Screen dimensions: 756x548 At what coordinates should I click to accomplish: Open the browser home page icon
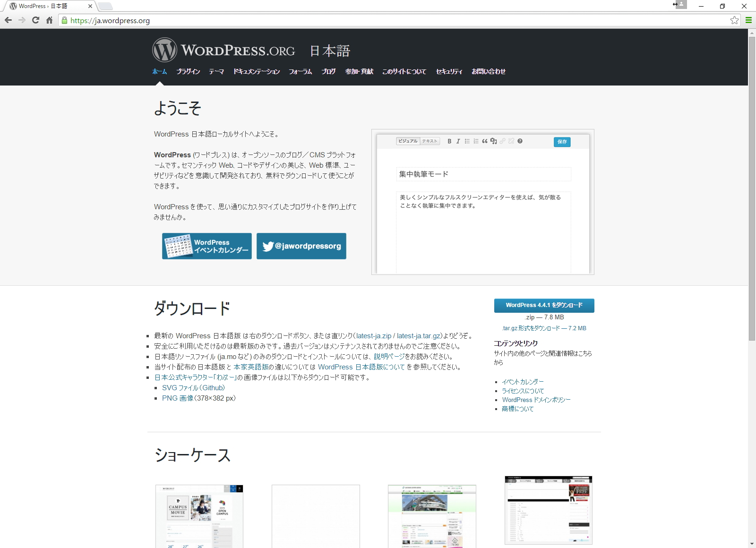49,20
